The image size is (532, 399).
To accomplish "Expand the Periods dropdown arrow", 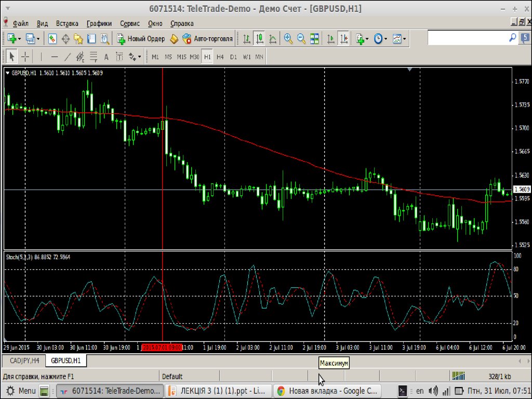I will point(386,39).
